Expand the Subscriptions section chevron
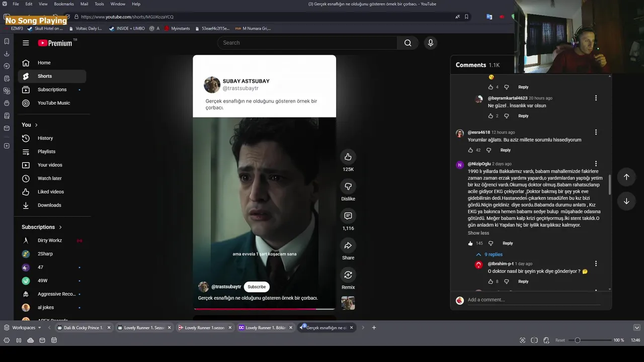The width and height of the screenshot is (644, 362). pos(60,227)
